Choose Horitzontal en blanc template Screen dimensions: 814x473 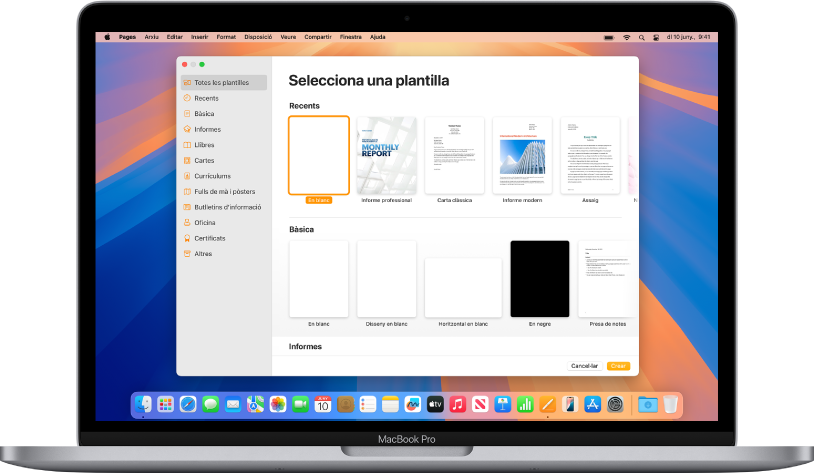point(463,288)
